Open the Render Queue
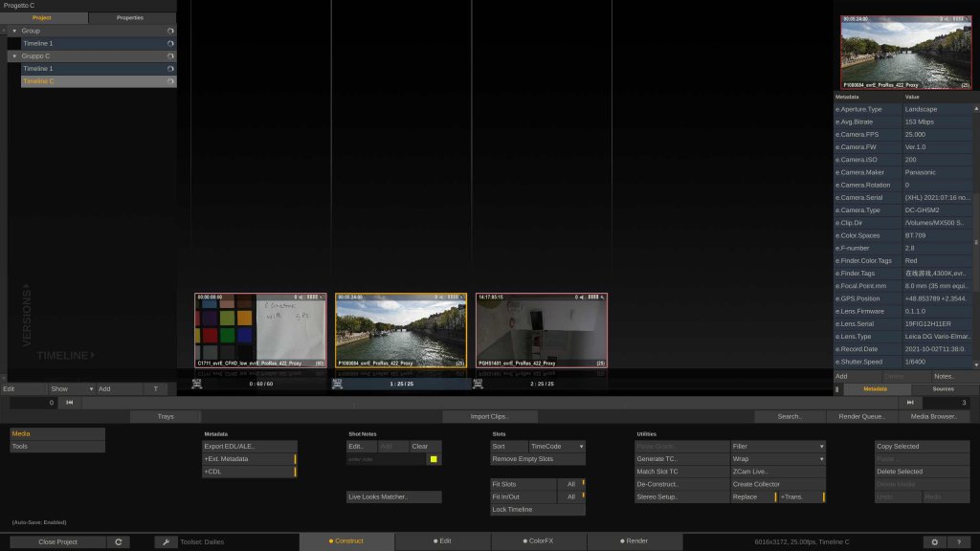This screenshot has height=551, width=980. 861,416
